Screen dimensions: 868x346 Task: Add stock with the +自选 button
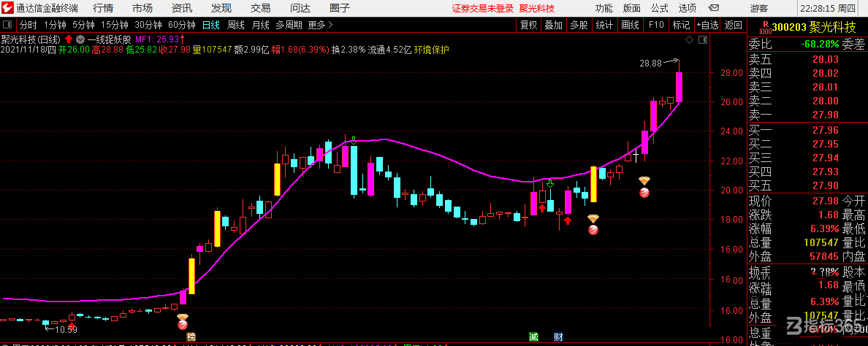[708, 25]
